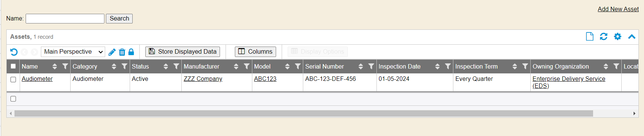Click the horizontal scrollbar right arrow
Viewport: 644px width, 136px height.
coord(634,113)
